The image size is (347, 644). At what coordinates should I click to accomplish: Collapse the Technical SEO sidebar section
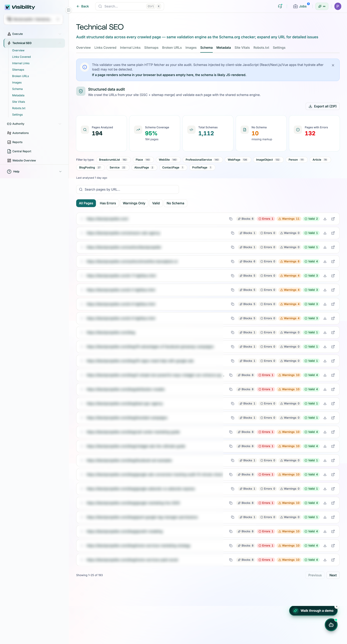click(x=60, y=43)
